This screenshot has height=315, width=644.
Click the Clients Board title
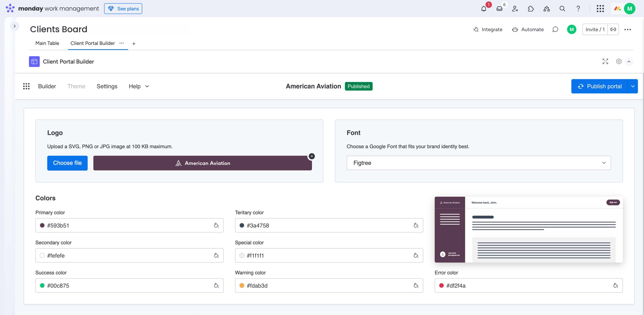59,29
